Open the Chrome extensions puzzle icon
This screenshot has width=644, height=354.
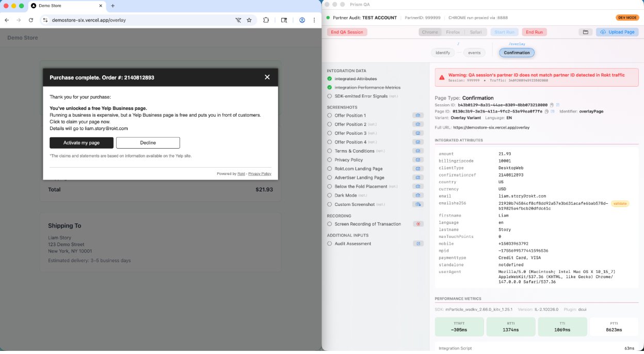266,20
